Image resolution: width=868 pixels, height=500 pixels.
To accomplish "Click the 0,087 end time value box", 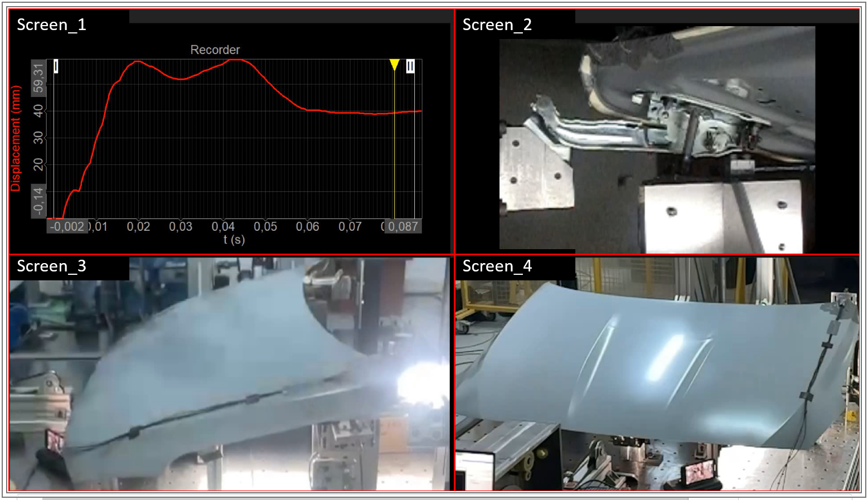I will 403,226.
